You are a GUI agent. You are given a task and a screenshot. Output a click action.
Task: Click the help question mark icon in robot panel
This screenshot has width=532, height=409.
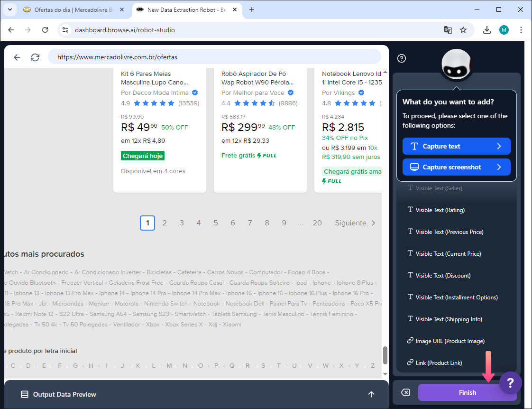tap(402, 58)
